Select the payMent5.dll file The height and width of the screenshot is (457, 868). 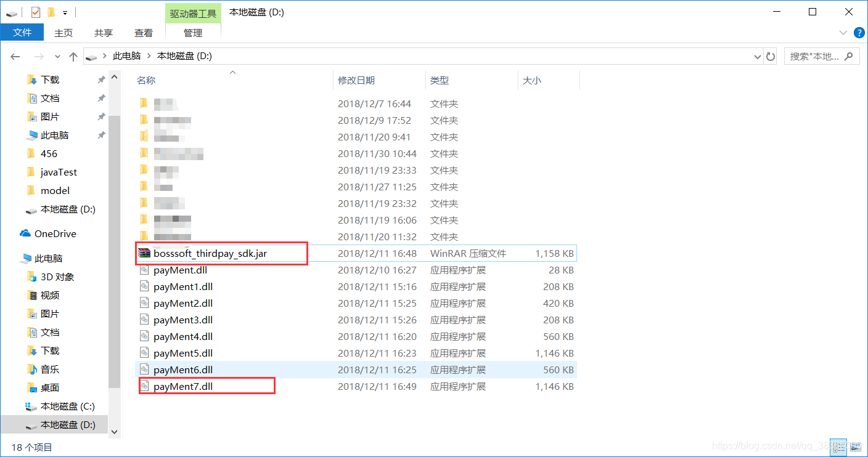[x=183, y=353]
